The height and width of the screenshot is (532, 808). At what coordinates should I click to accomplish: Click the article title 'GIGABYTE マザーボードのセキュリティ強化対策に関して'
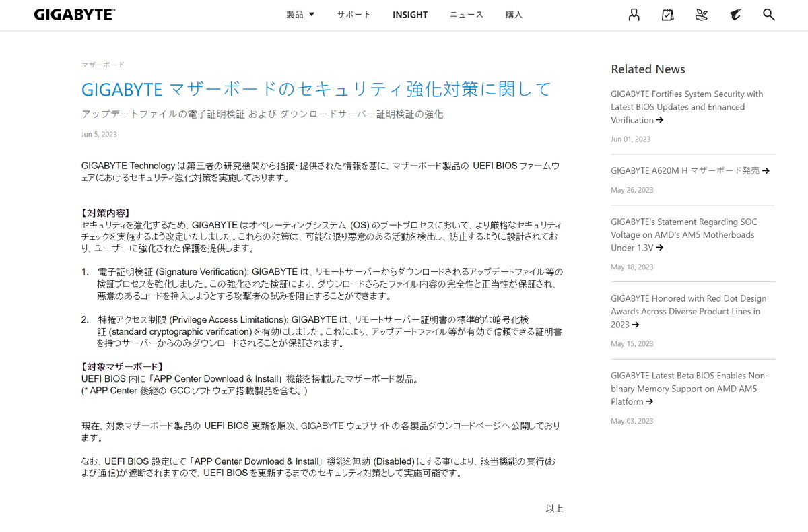click(x=316, y=89)
